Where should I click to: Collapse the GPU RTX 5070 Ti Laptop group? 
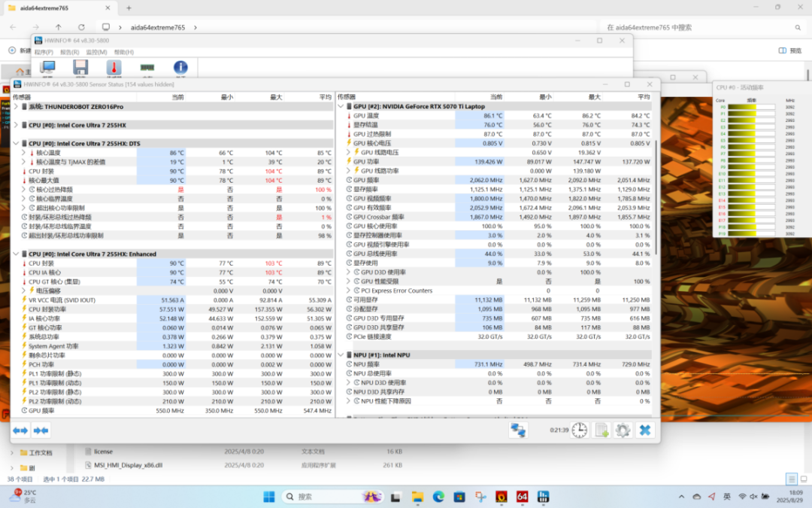[341, 106]
